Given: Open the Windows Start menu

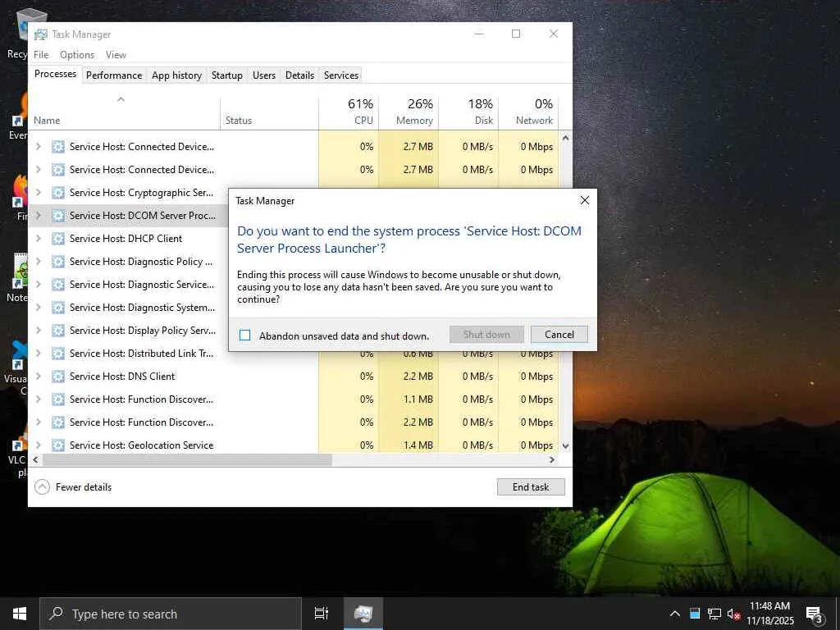Looking at the screenshot, I should (20, 614).
